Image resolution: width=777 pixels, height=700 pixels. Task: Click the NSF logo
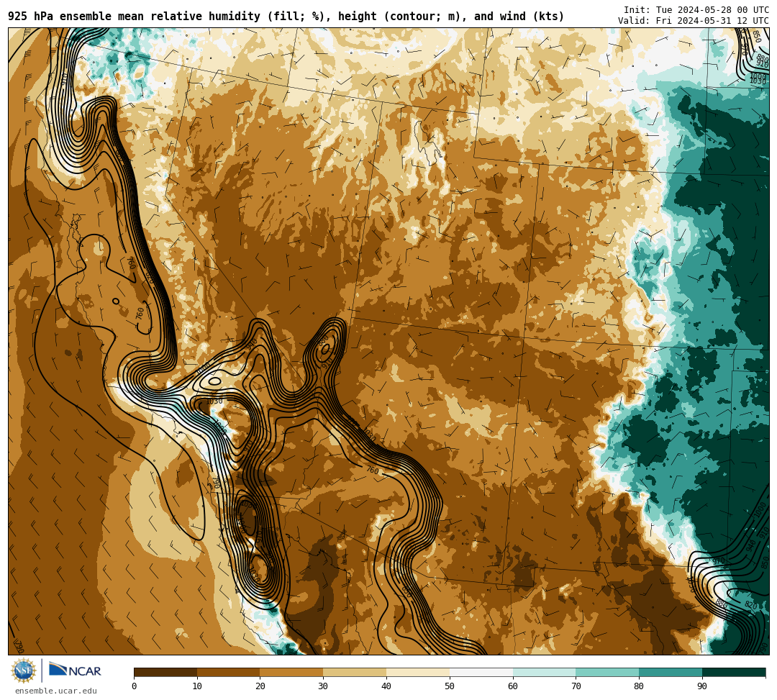pyautogui.click(x=24, y=671)
